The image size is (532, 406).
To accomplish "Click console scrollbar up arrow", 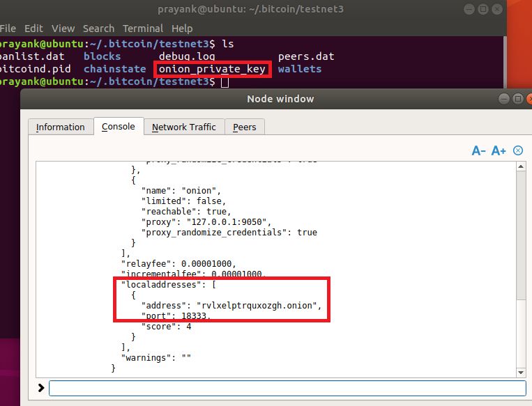I will (x=521, y=166).
